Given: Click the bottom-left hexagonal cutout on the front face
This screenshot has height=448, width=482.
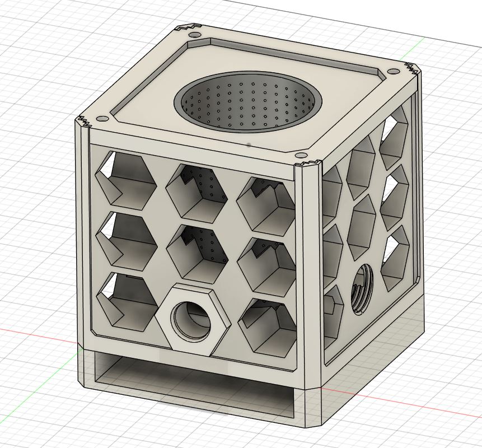Looking at the screenshot, I should coord(126,297).
